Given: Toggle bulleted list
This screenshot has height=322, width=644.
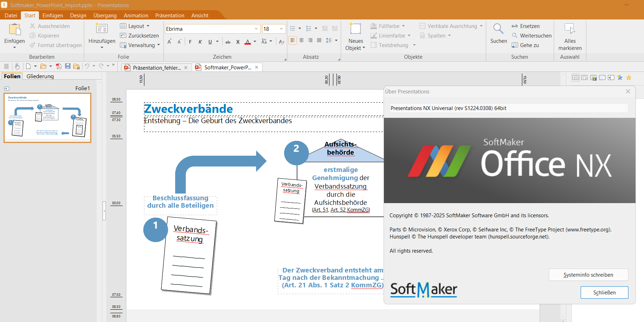Looking at the screenshot, I should (293, 29).
